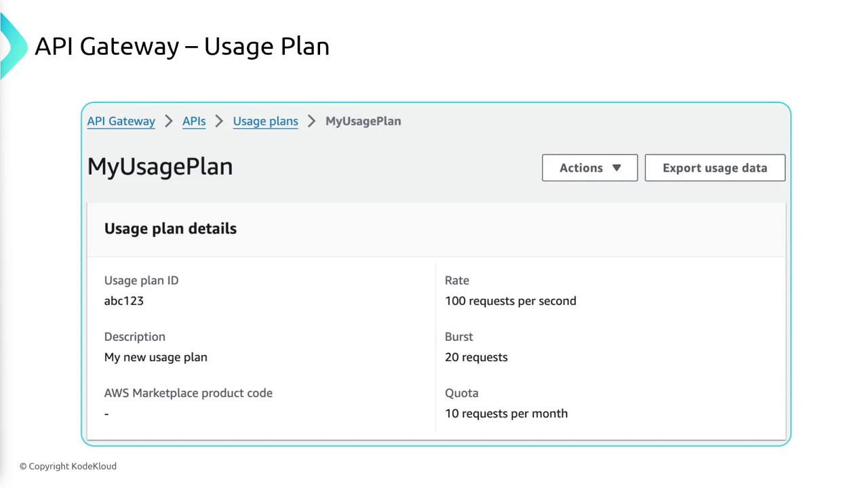The image size is (868, 488).
Task: Click chevron after Usage plans breadcrumb
Action: click(x=312, y=121)
